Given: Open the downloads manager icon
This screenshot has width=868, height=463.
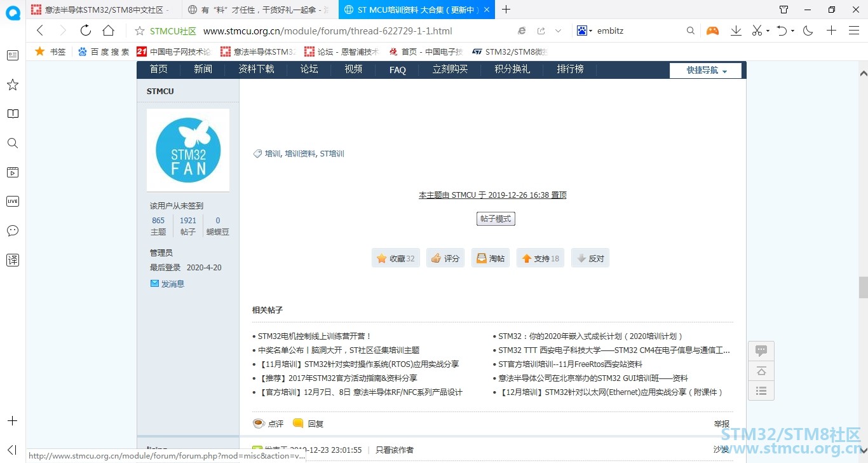Looking at the screenshot, I should [736, 31].
